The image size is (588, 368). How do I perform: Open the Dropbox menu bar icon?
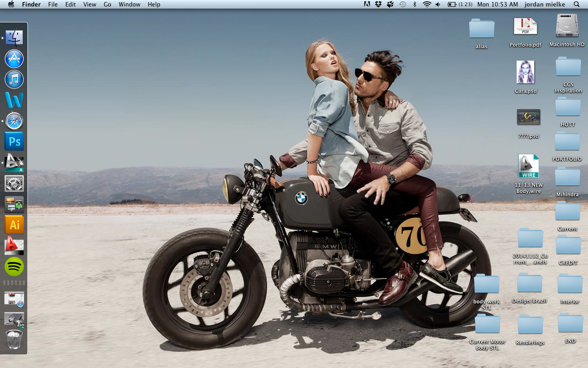point(379,4)
